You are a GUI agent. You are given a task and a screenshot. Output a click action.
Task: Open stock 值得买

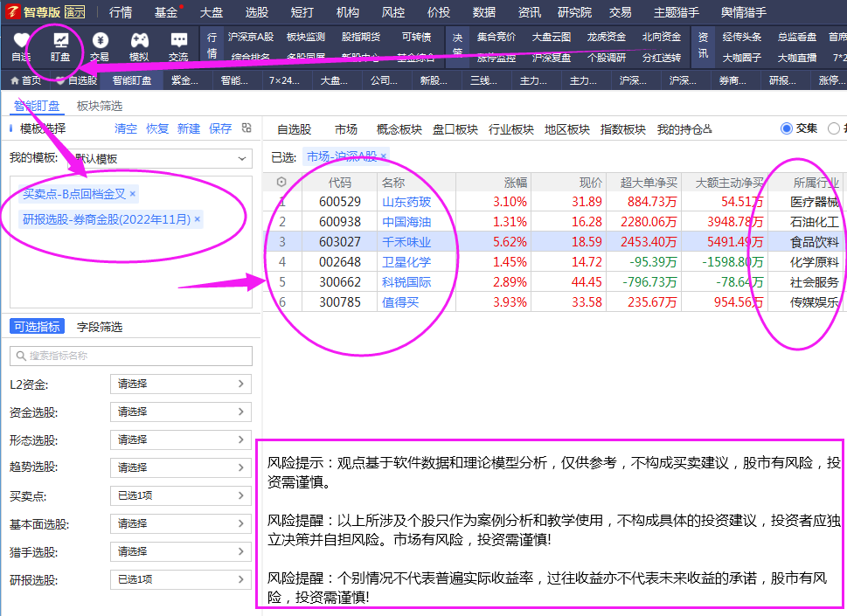(400, 302)
